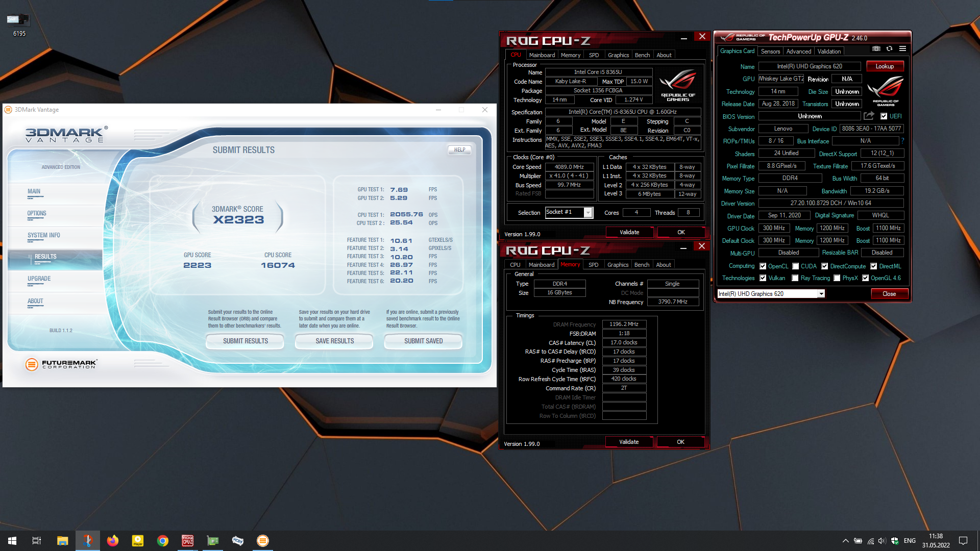
Task: Open the Sensors tab in GPU-Z
Action: click(x=770, y=52)
